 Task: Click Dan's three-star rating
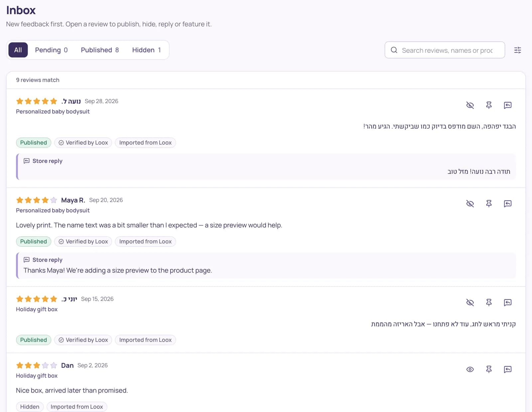coord(37,365)
